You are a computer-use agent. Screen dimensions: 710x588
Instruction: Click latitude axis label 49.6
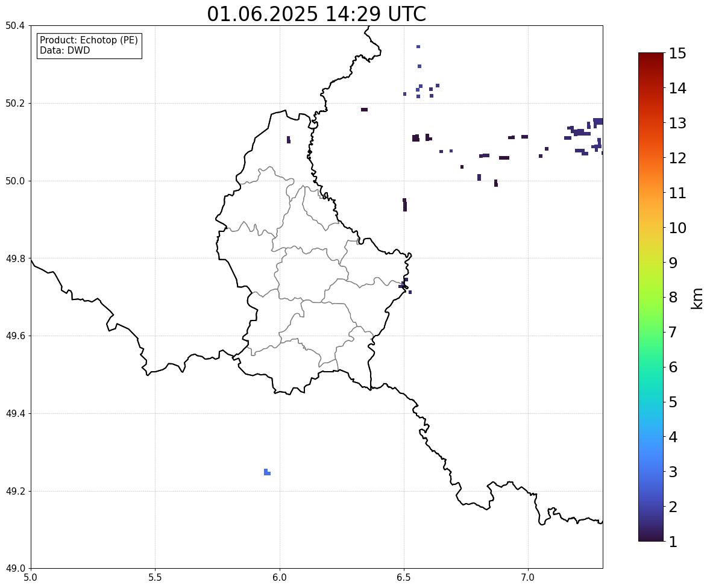pos(14,336)
